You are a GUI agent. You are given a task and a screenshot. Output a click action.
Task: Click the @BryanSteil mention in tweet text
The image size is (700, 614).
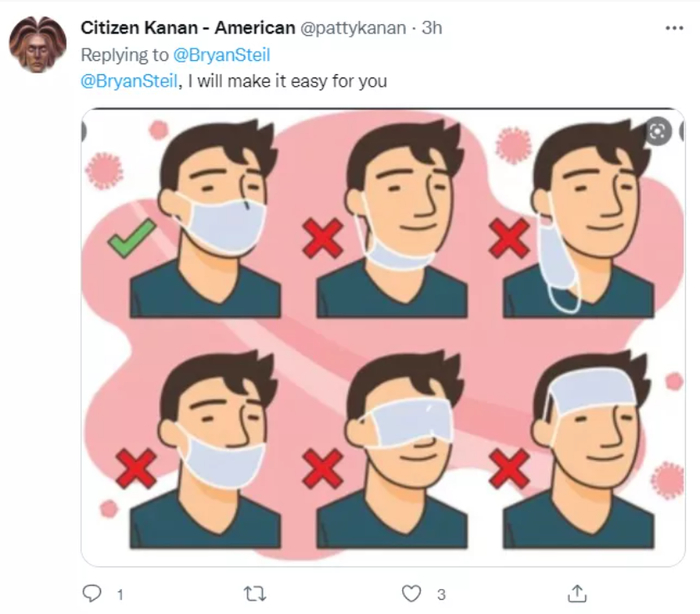pos(129,81)
